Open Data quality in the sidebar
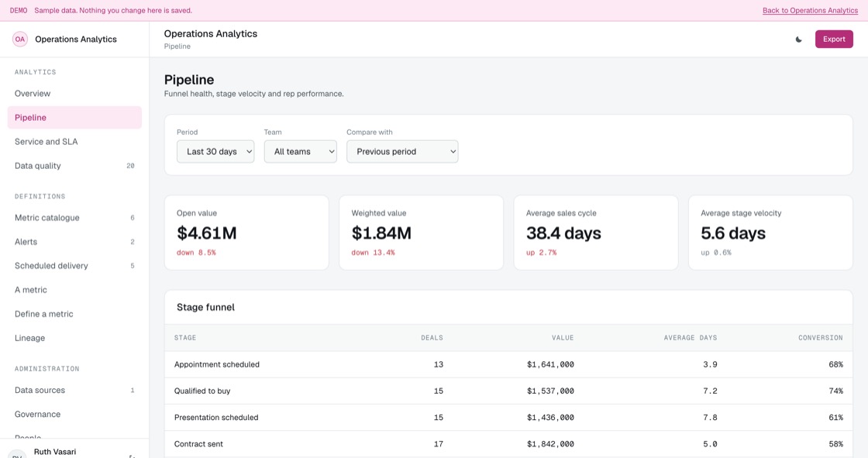Screen dimensions: 868x458 point(74,166)
